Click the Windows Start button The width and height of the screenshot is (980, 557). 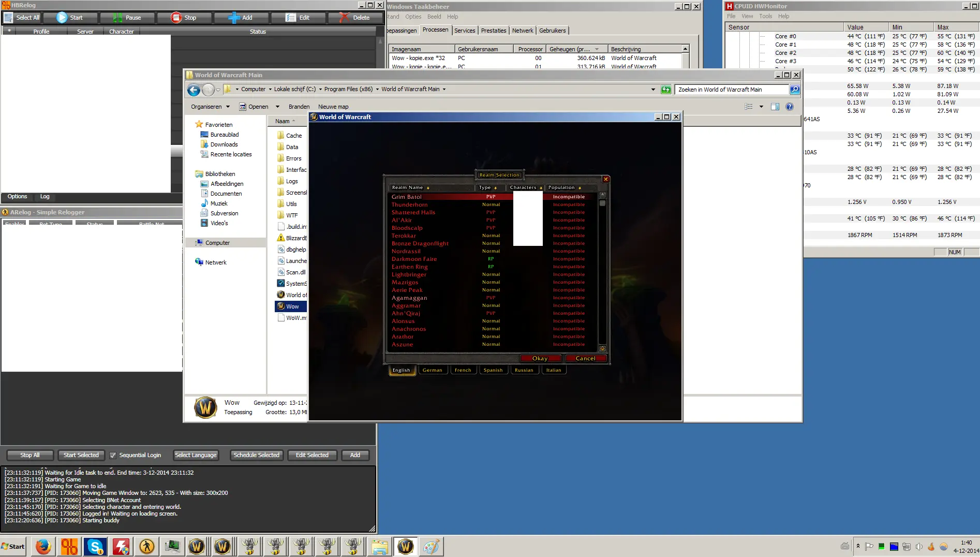click(x=13, y=547)
